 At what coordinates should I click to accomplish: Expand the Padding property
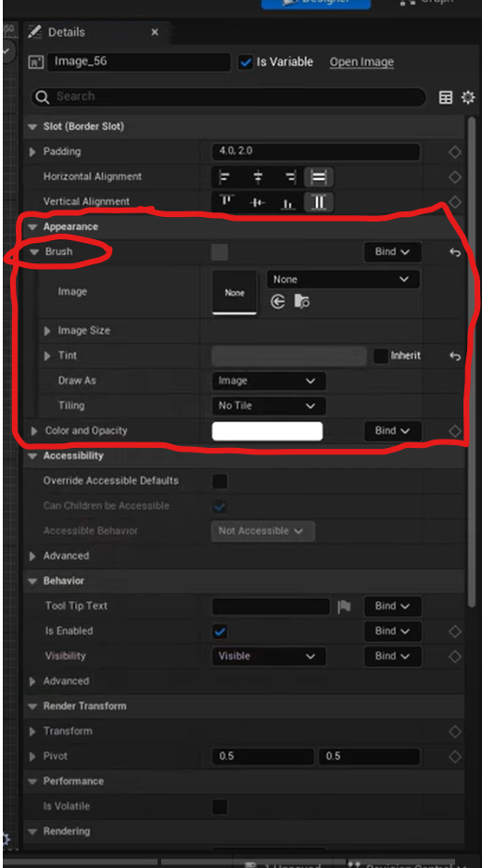click(32, 152)
